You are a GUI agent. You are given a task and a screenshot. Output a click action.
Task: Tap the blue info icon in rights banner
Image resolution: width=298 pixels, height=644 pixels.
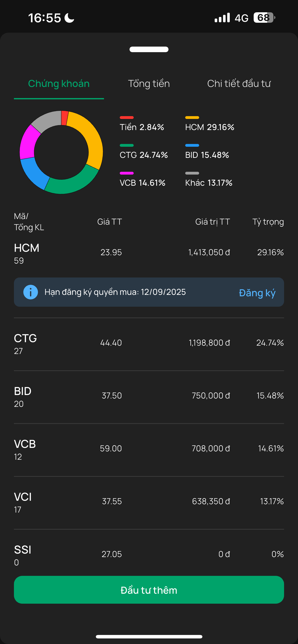click(31, 292)
